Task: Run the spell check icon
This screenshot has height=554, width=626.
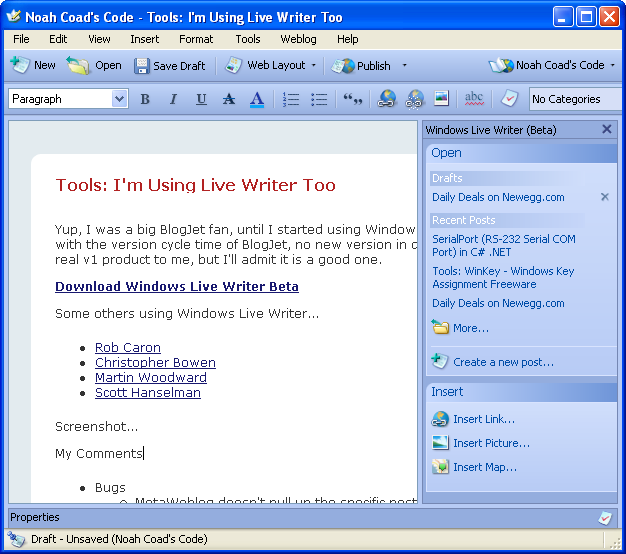Action: coord(474,99)
